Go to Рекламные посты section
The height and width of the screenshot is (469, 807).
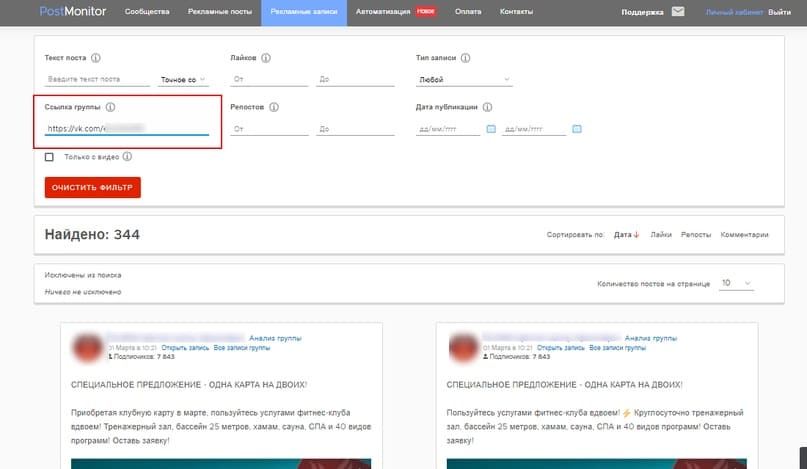click(220, 11)
